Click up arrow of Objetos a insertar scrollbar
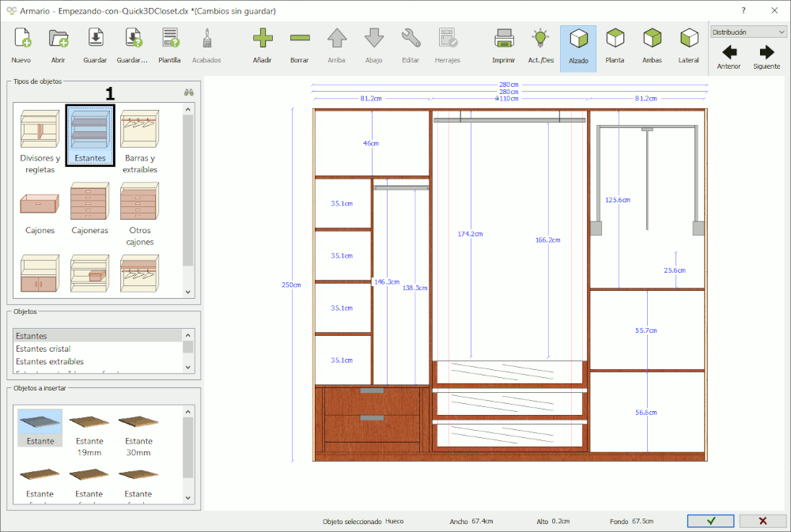791x532 pixels. [x=188, y=412]
